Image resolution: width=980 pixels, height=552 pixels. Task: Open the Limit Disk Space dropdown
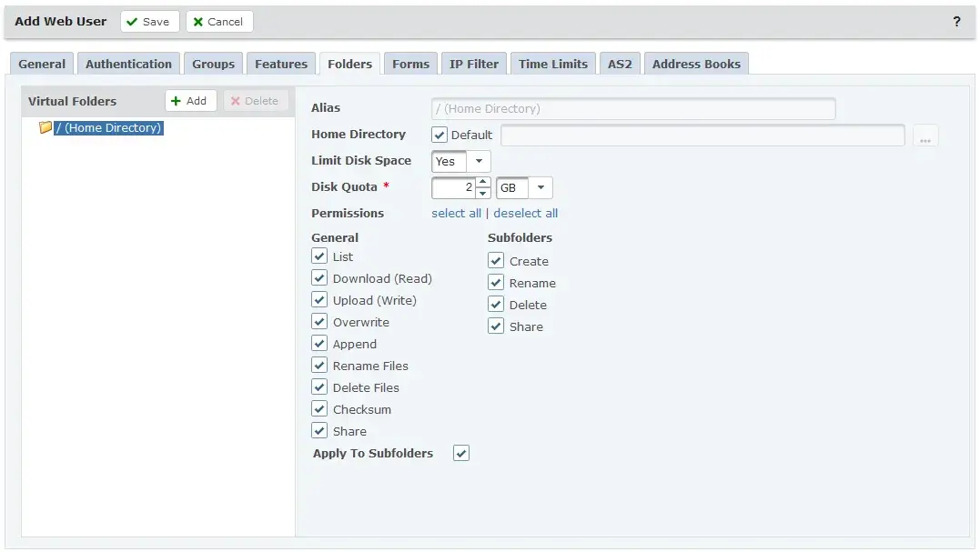(x=480, y=161)
